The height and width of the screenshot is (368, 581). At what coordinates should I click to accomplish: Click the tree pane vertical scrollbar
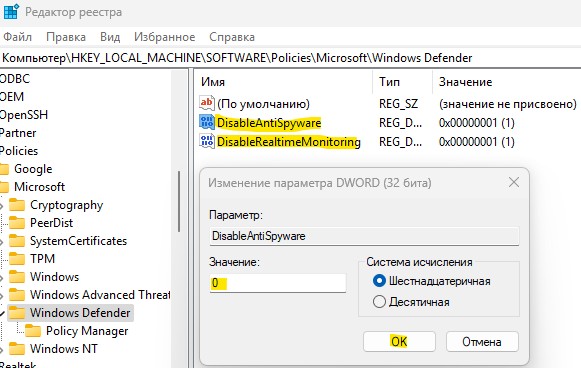pyautogui.click(x=179, y=202)
